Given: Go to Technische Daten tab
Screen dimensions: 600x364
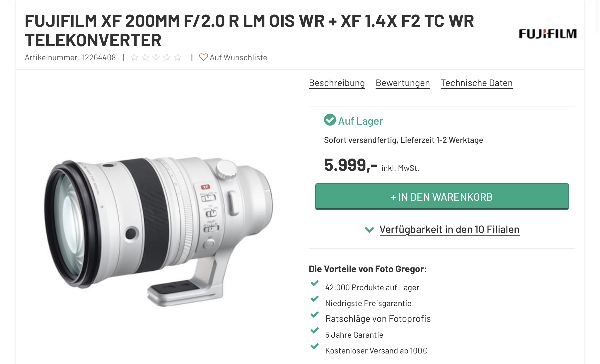Looking at the screenshot, I should click(x=477, y=83).
